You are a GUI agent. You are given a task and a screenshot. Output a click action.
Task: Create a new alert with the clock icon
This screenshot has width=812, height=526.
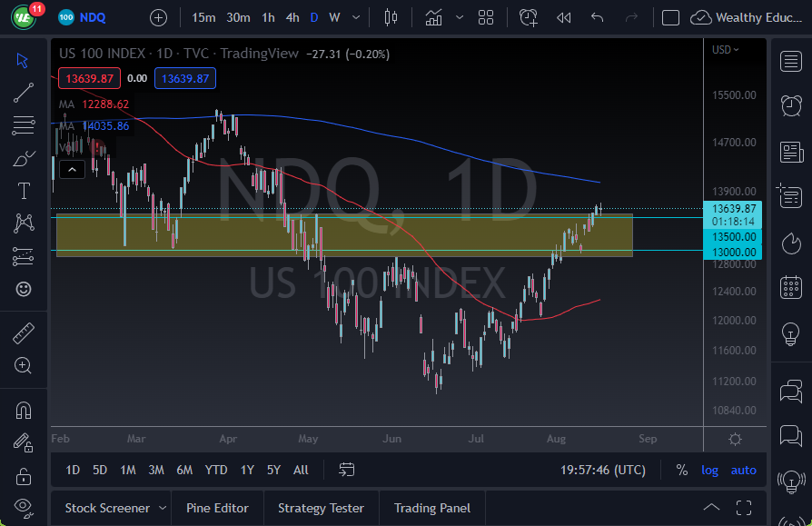(528, 17)
